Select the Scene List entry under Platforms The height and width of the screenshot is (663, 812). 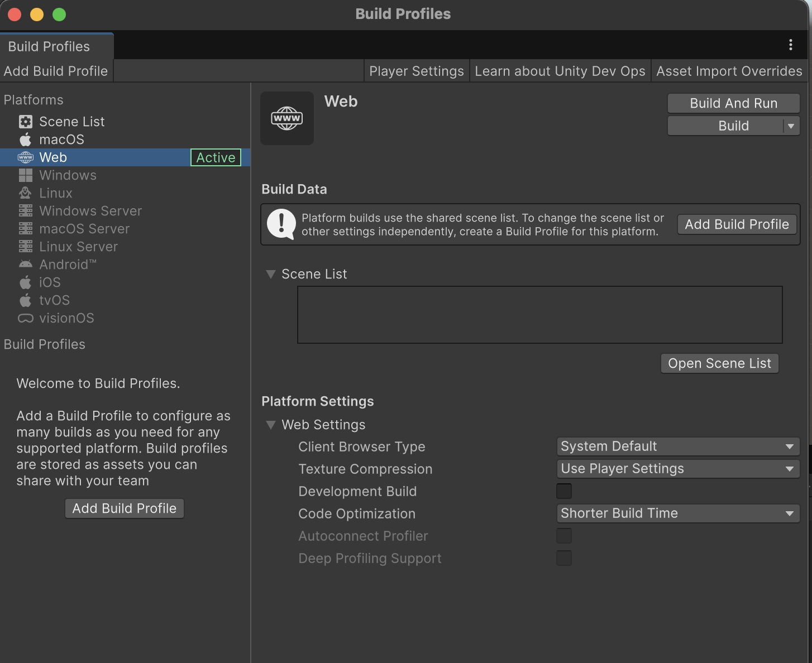click(x=125, y=122)
